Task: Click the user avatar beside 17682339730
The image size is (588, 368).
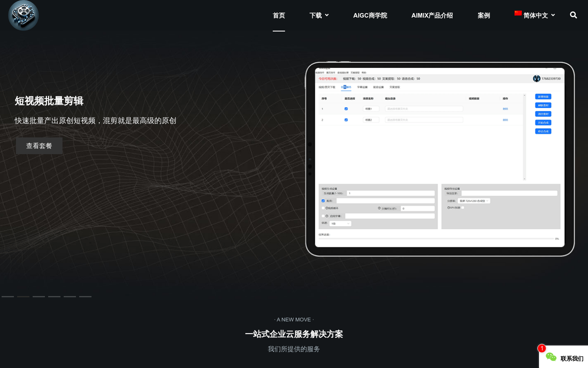Action: click(x=537, y=79)
